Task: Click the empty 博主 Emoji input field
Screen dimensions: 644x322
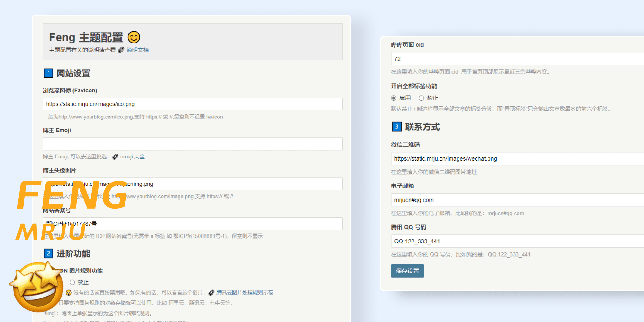Action: (x=193, y=144)
